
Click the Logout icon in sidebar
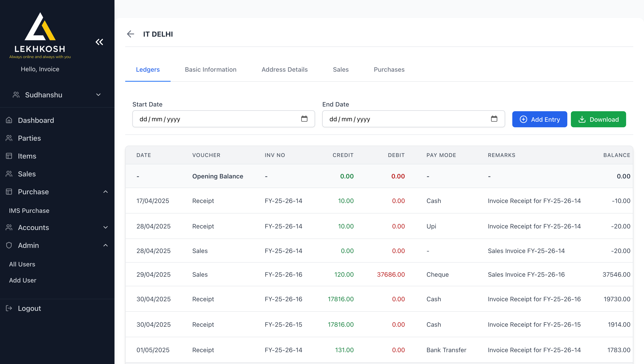click(x=9, y=308)
